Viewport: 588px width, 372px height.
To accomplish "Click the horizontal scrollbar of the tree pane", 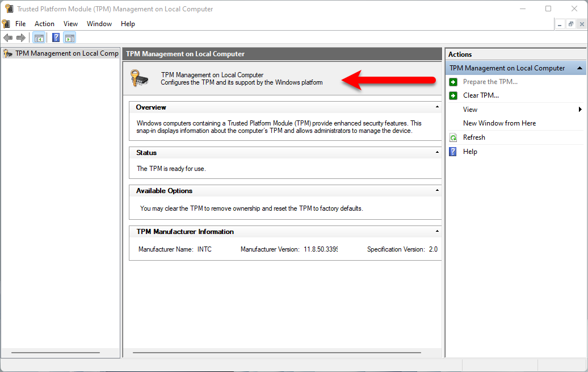I will 56,353.
